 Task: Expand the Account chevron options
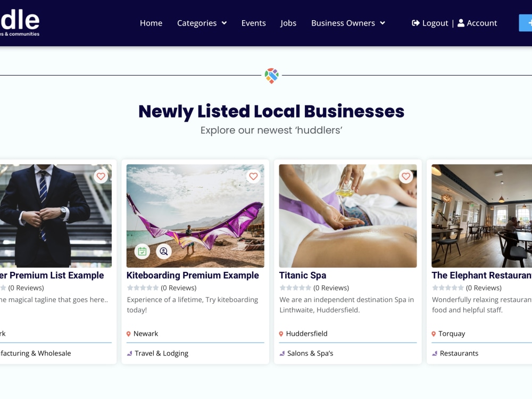tap(477, 23)
